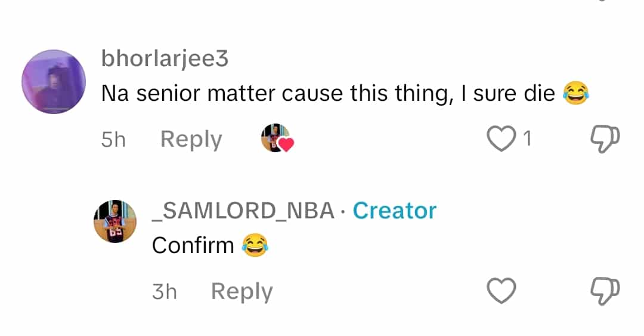
Task: Click the small red heart creator-liked badge
Action: [287, 144]
